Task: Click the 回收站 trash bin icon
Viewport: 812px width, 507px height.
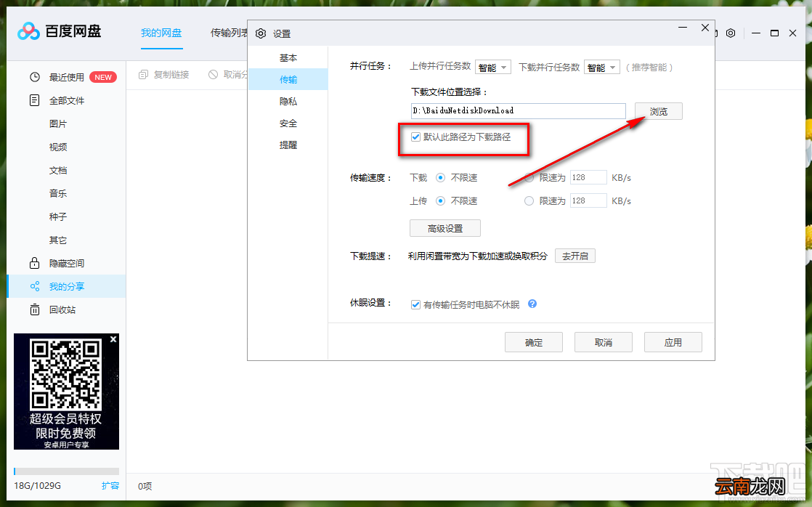Action: tap(35, 309)
